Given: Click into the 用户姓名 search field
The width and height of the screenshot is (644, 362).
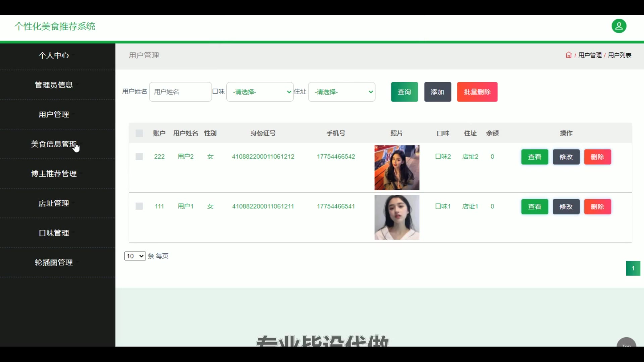Looking at the screenshot, I should tap(180, 92).
